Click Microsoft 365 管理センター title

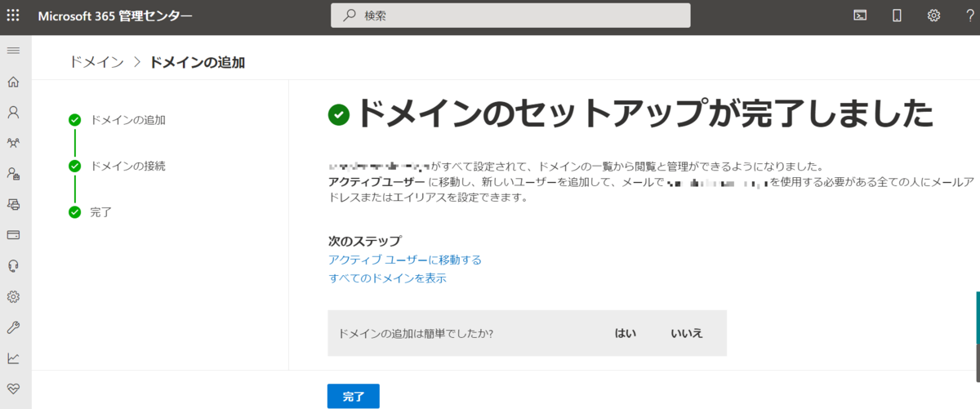pyautogui.click(x=115, y=16)
